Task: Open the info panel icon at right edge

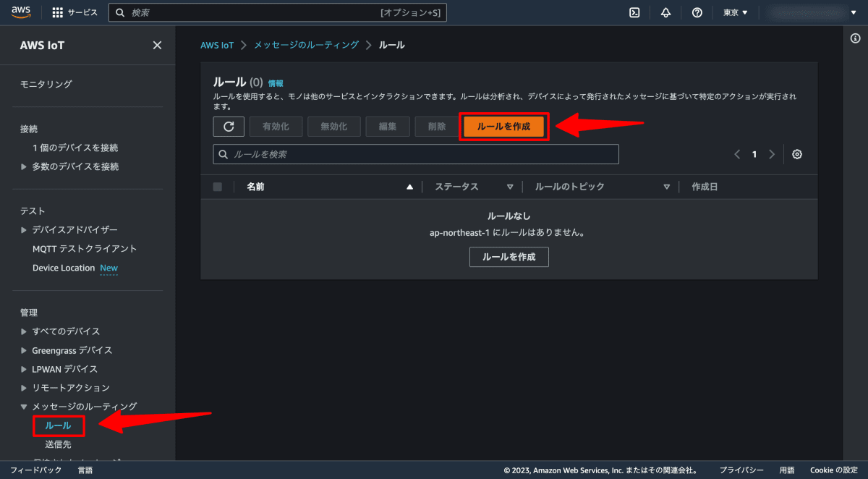Action: [856, 39]
